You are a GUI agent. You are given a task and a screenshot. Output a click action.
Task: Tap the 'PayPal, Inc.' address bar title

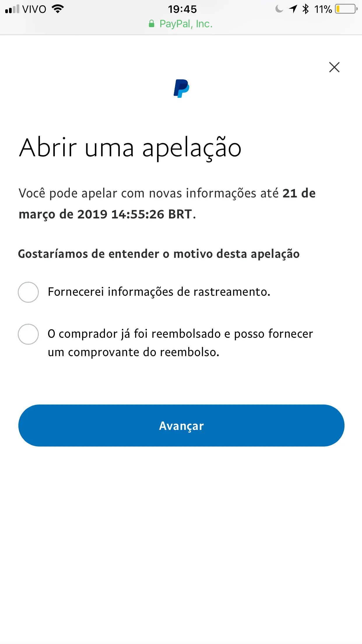pos(186,24)
